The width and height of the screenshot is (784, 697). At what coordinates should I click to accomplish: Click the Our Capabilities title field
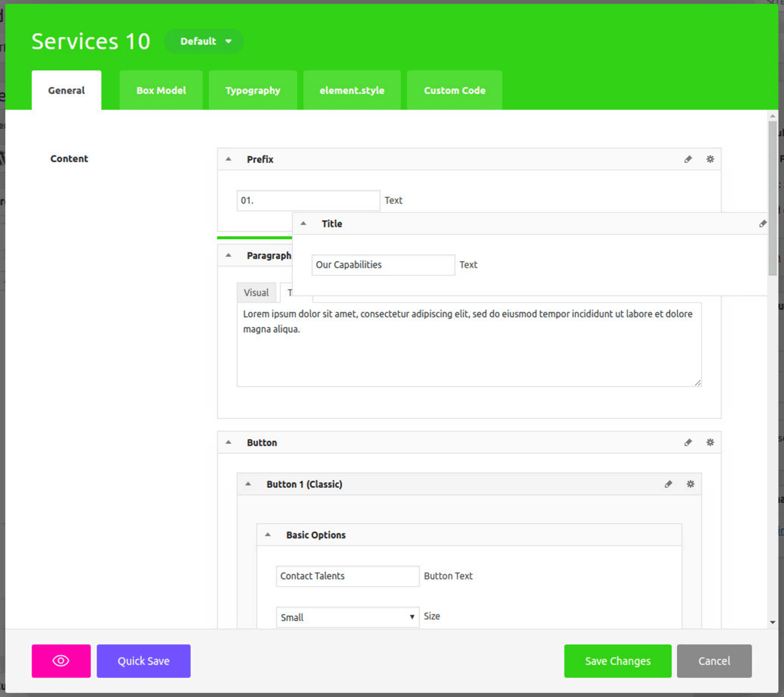coord(383,265)
